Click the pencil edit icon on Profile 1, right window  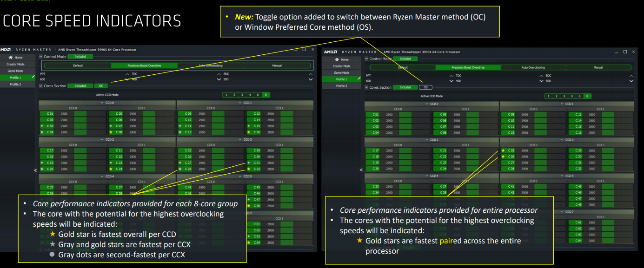(x=359, y=79)
